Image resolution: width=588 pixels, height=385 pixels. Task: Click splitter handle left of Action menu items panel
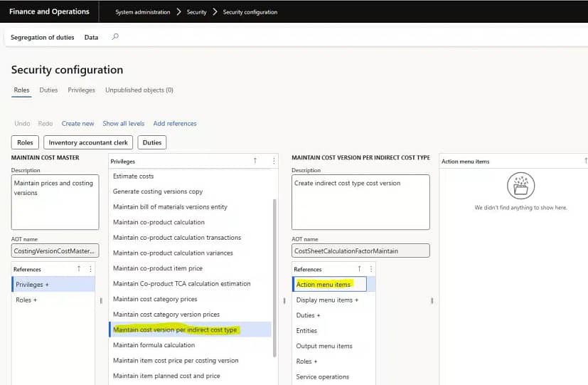click(432, 300)
